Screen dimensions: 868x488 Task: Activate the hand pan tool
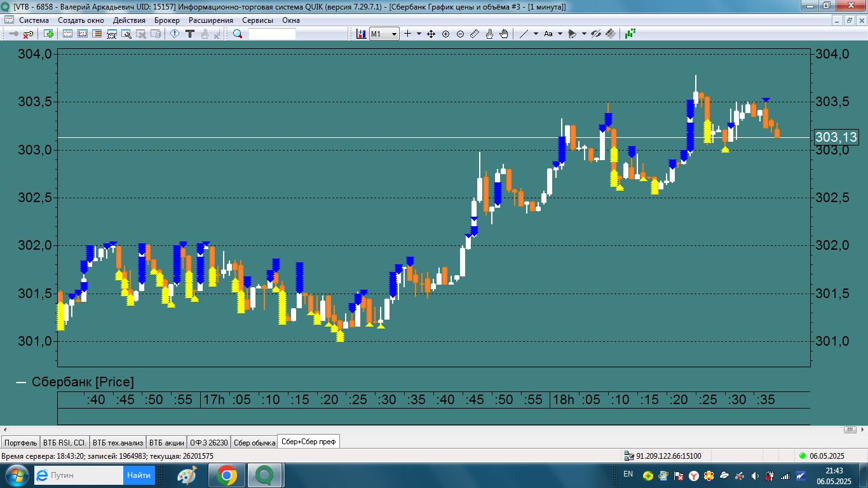(504, 34)
